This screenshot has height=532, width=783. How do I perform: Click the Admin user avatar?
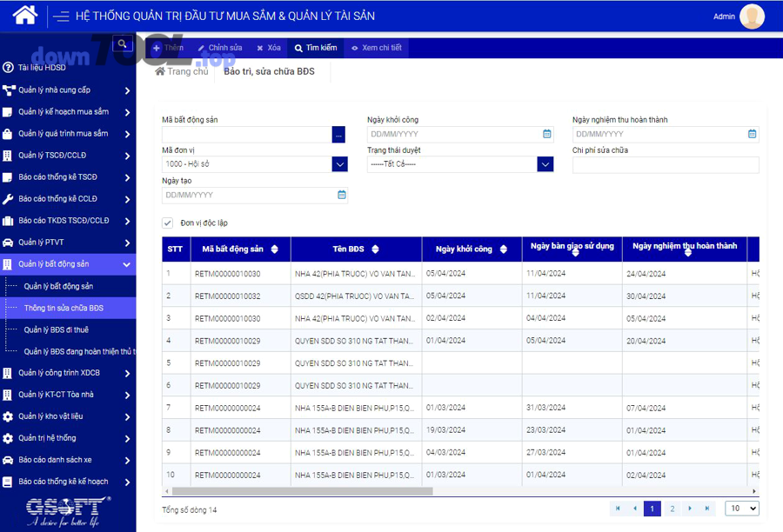pyautogui.click(x=751, y=17)
